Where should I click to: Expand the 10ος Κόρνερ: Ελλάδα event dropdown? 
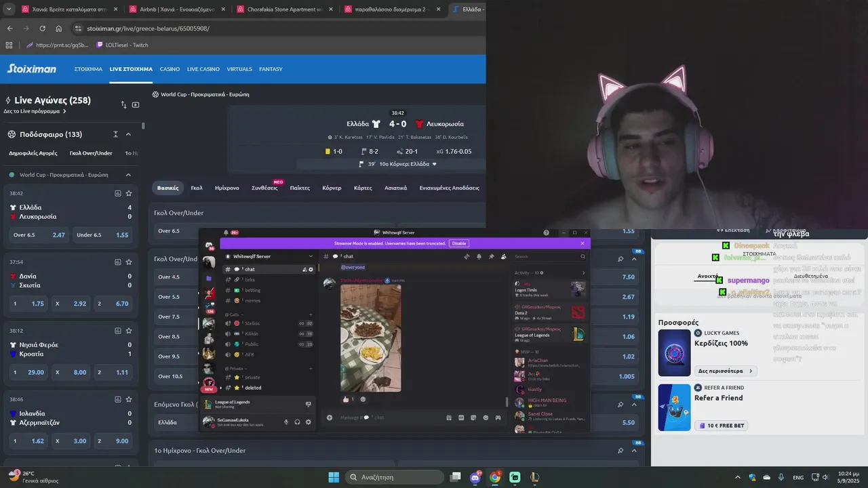coord(435,164)
